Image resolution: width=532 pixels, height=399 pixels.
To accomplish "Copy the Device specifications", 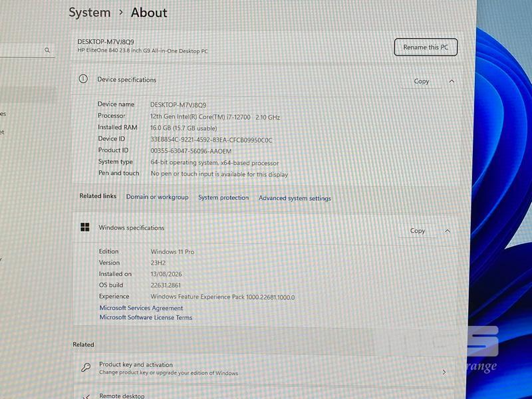I will pos(422,81).
